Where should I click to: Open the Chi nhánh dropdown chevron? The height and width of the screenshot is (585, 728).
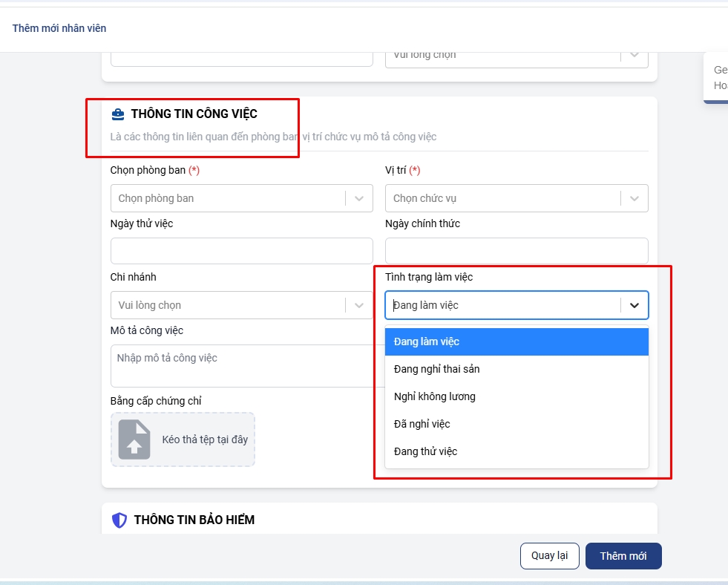(359, 305)
